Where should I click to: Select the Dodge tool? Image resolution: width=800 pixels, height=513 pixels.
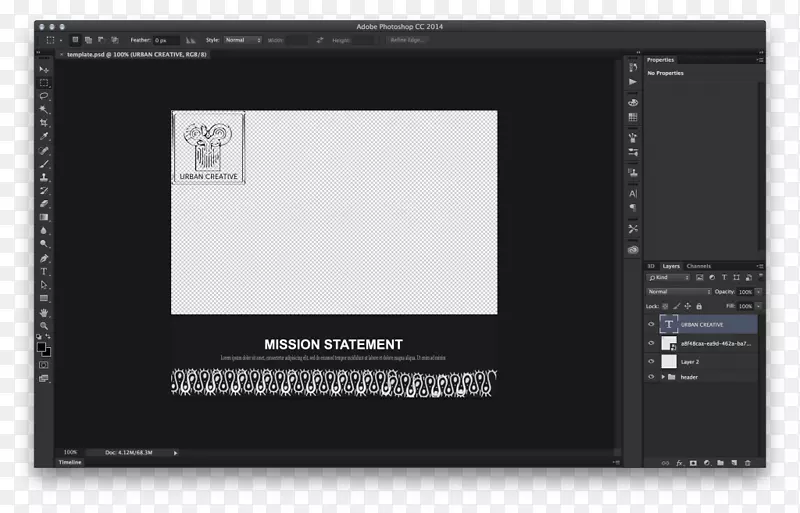pyautogui.click(x=44, y=244)
